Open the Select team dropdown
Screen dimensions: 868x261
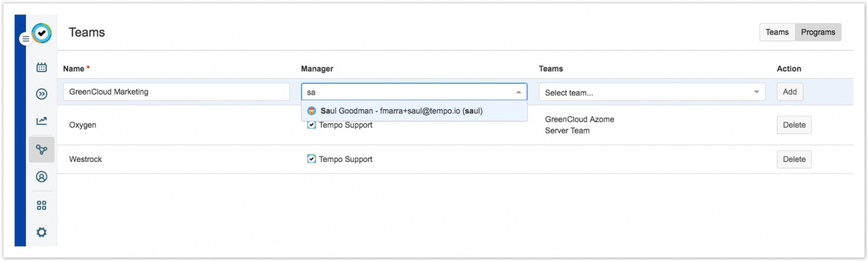pyautogui.click(x=652, y=93)
